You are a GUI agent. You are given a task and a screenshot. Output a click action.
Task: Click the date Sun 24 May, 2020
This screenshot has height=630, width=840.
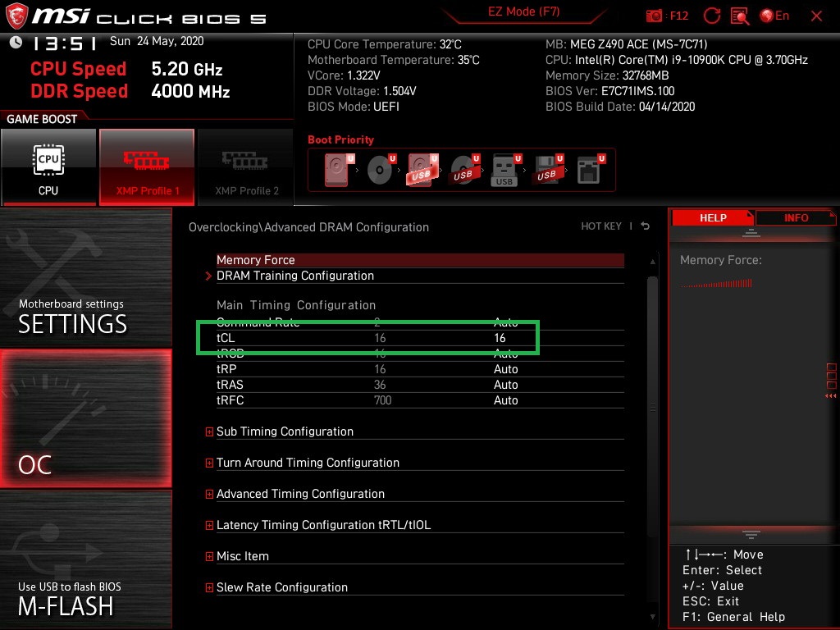(157, 41)
